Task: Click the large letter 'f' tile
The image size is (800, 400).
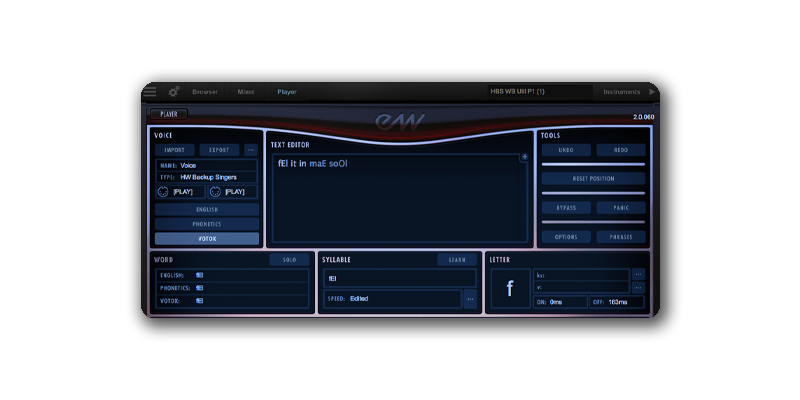Action: pyautogui.click(x=510, y=289)
